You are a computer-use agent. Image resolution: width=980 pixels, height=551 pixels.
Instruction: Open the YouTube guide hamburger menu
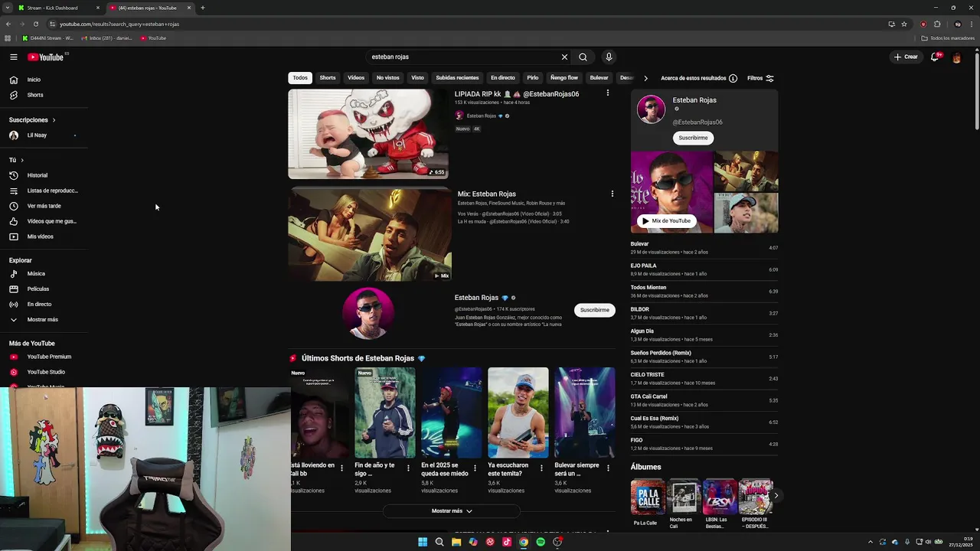tap(13, 57)
